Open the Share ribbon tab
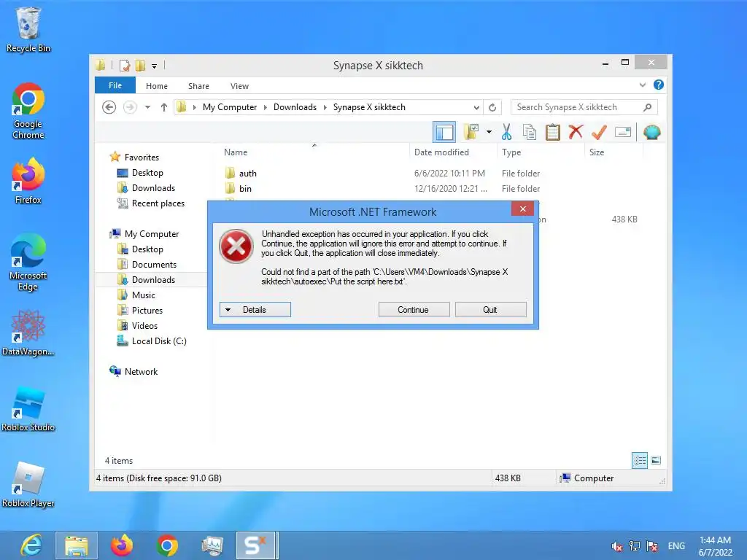747x560 pixels. [198, 86]
